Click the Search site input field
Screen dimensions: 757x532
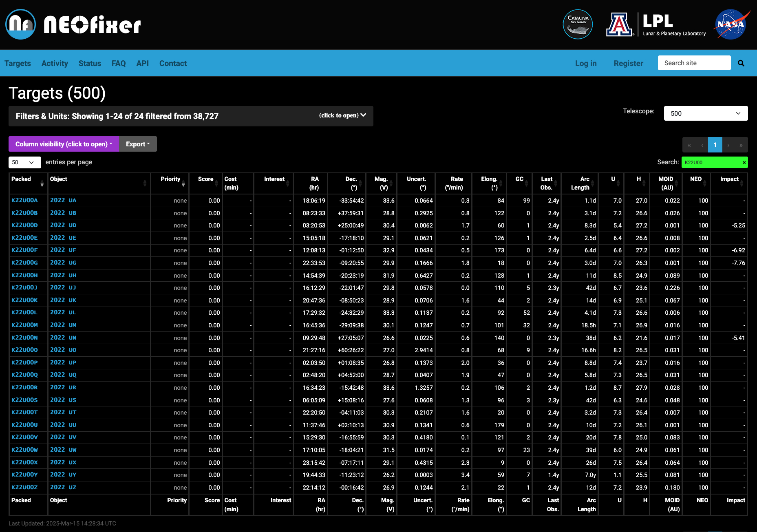click(x=694, y=63)
